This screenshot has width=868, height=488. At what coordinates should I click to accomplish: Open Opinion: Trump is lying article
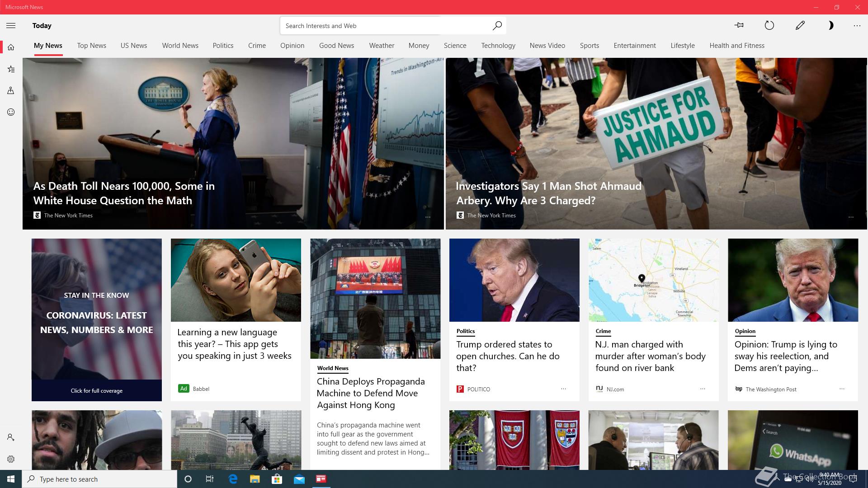click(786, 356)
